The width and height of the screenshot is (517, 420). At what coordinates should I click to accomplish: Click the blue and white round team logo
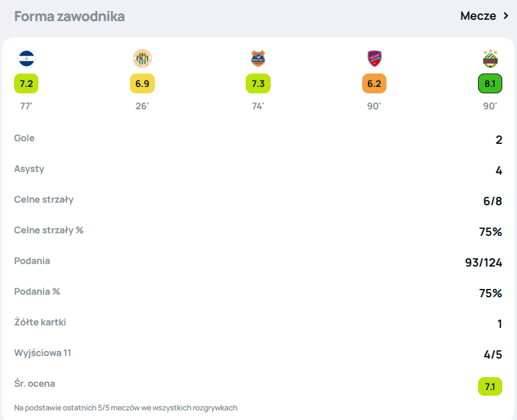point(26,59)
